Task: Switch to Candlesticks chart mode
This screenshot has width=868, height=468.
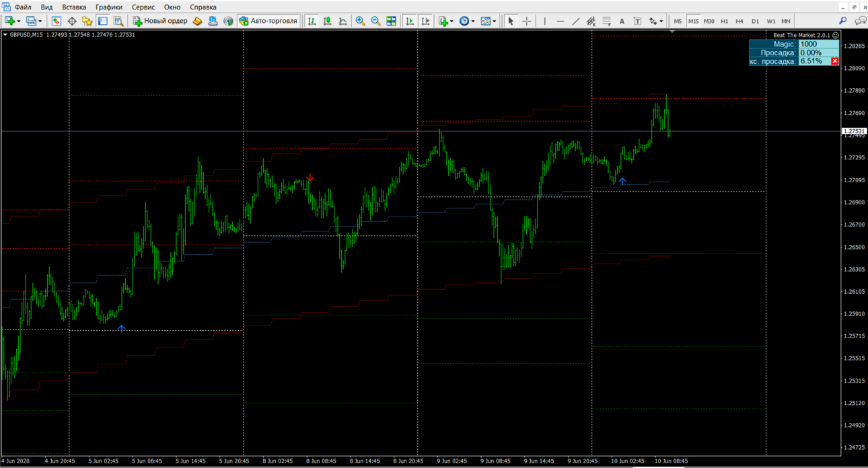Action: pyautogui.click(x=328, y=21)
